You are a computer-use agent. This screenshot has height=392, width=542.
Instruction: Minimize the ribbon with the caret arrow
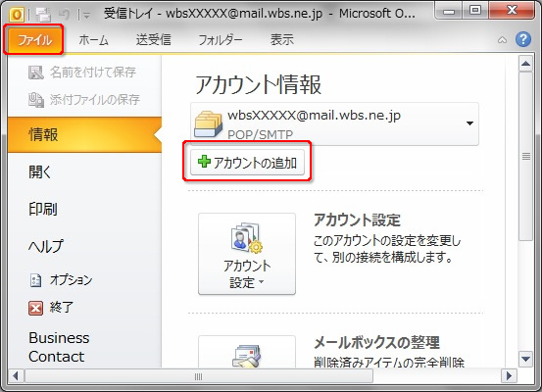click(x=502, y=40)
